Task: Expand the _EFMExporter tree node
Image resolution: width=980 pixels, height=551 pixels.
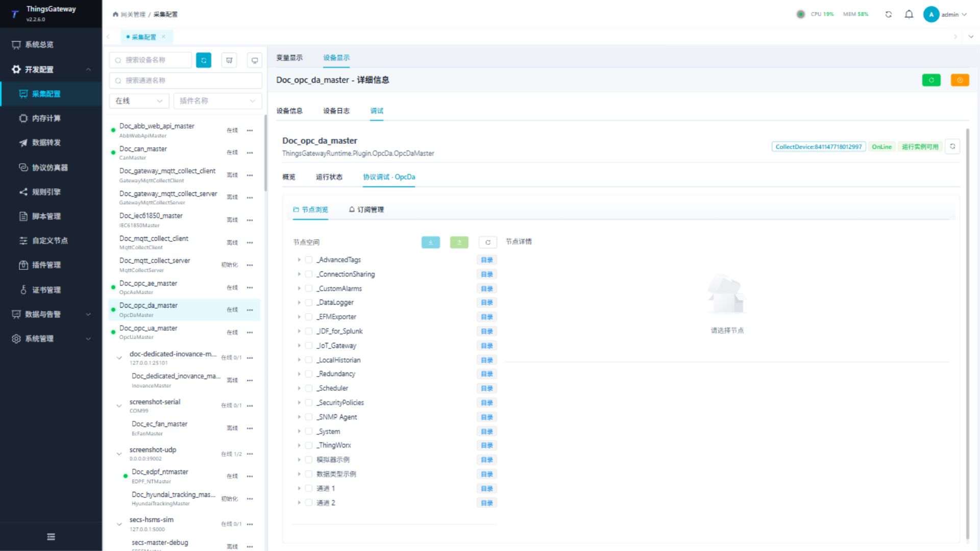Action: click(299, 317)
